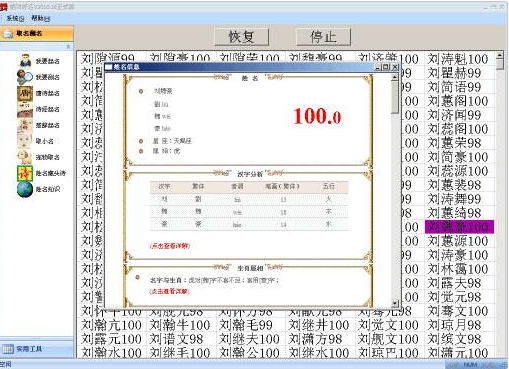
Task: Select name 刘瀚牛100 in list
Action: click(180, 325)
